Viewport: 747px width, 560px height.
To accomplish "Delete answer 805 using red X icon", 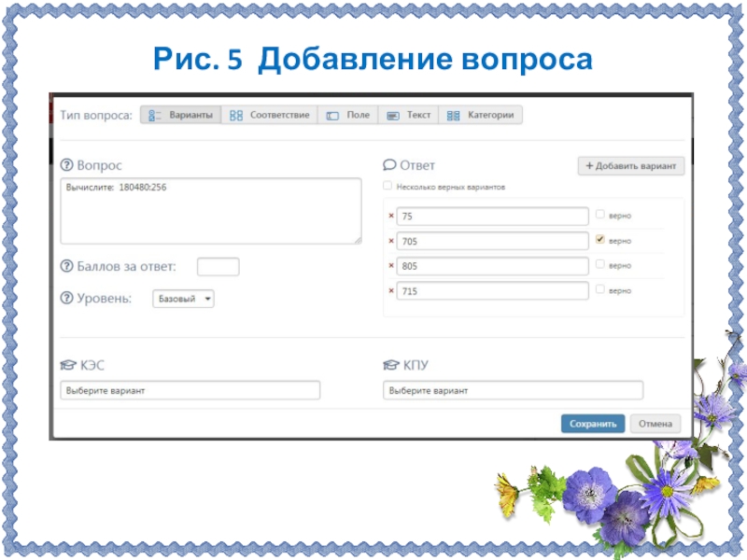I will click(x=390, y=266).
